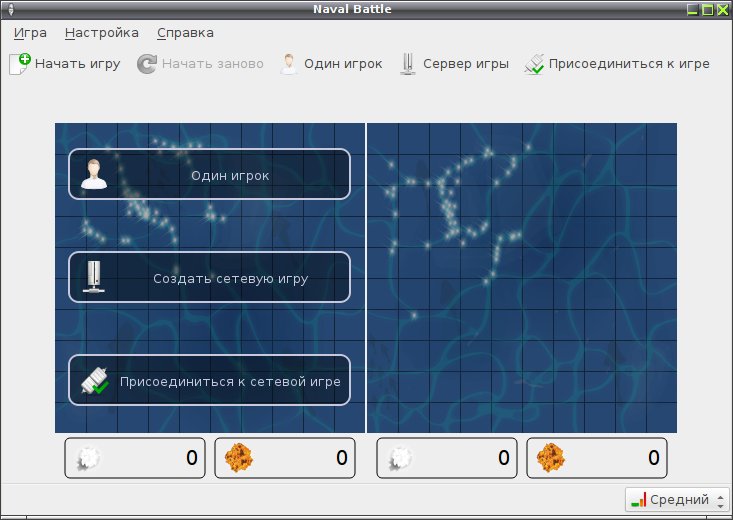The width and height of the screenshot is (733, 520).
Task: Open the 'Настройка' menu
Action: pyautogui.click(x=101, y=33)
